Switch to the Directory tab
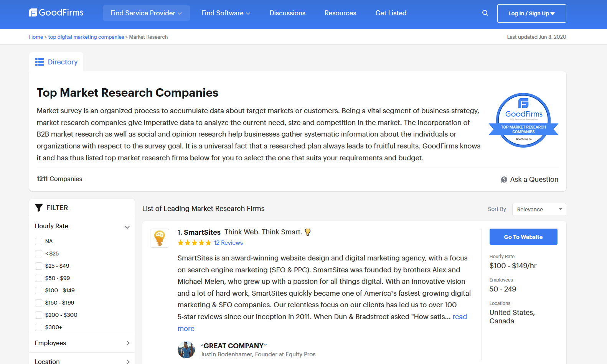Image resolution: width=607 pixels, height=364 pixels. click(56, 62)
